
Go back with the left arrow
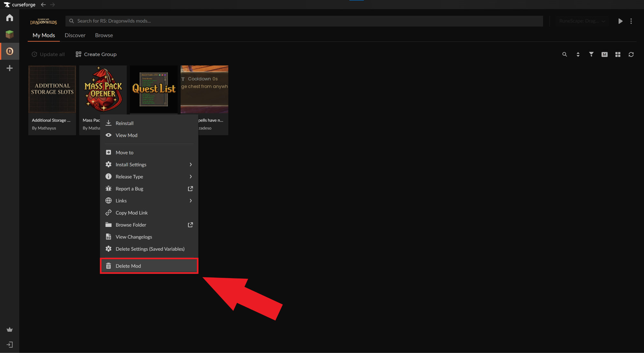click(x=43, y=5)
